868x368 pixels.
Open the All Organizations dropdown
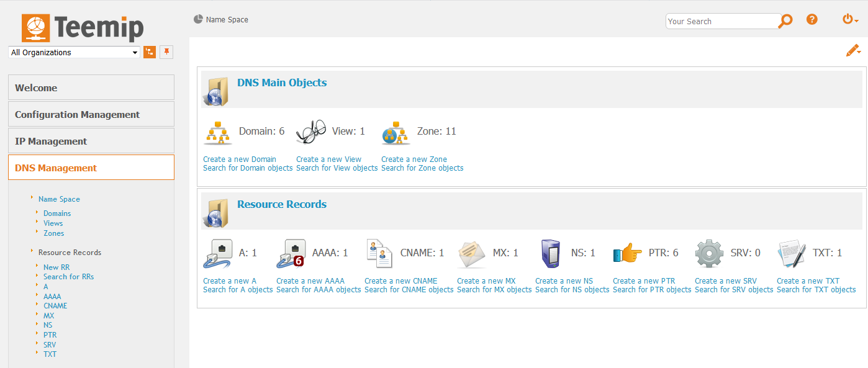point(75,53)
